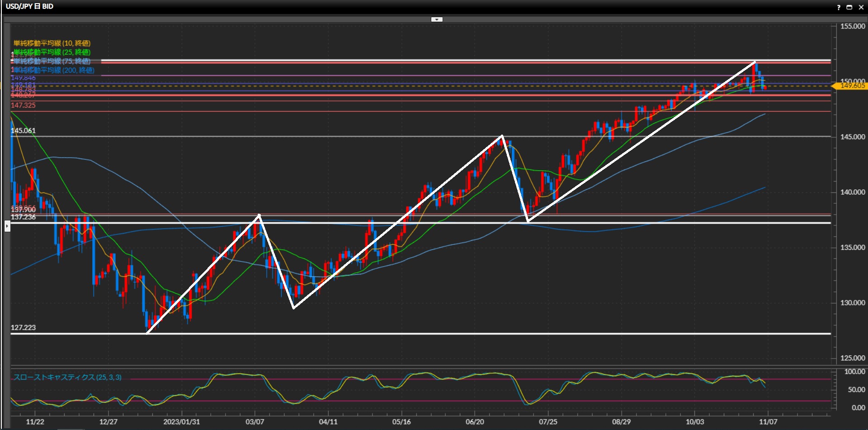Click the yellow 149.605 current price marker

point(850,86)
